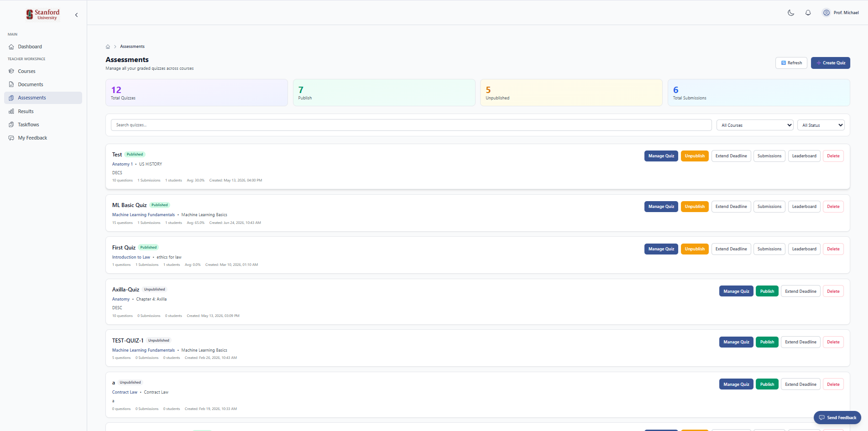Screen dimensions: 868x431
Task: Click the Results bar chart icon
Action: coord(11,111)
